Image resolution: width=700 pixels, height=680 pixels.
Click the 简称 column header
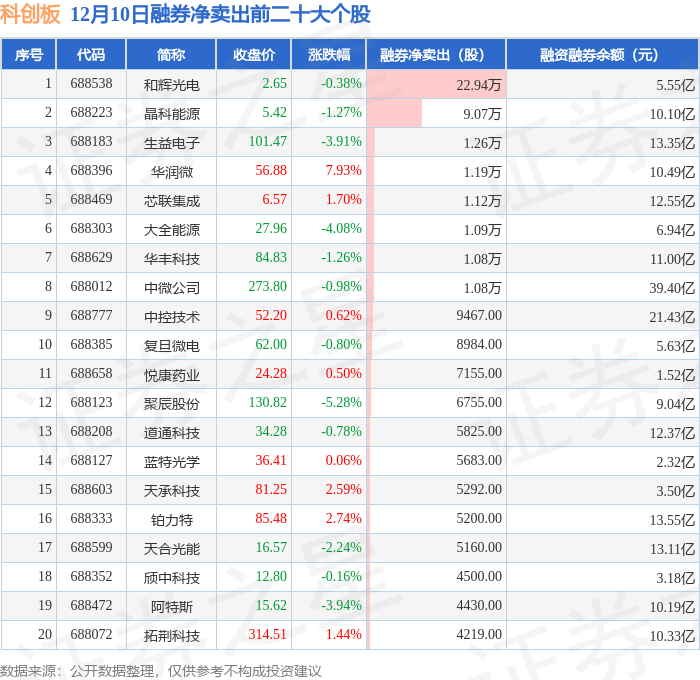171,54
